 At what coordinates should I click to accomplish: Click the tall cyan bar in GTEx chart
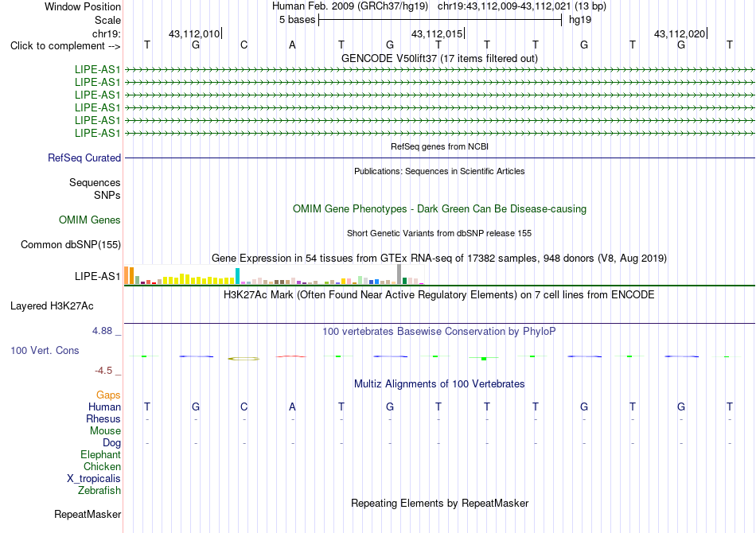237,276
